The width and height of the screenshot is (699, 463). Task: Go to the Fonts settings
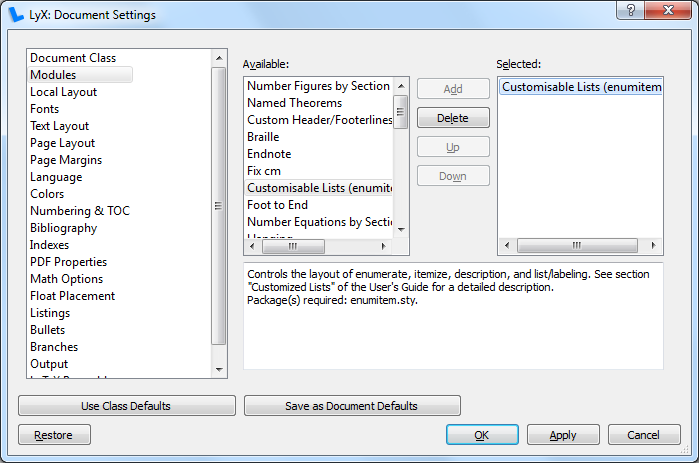click(x=45, y=109)
